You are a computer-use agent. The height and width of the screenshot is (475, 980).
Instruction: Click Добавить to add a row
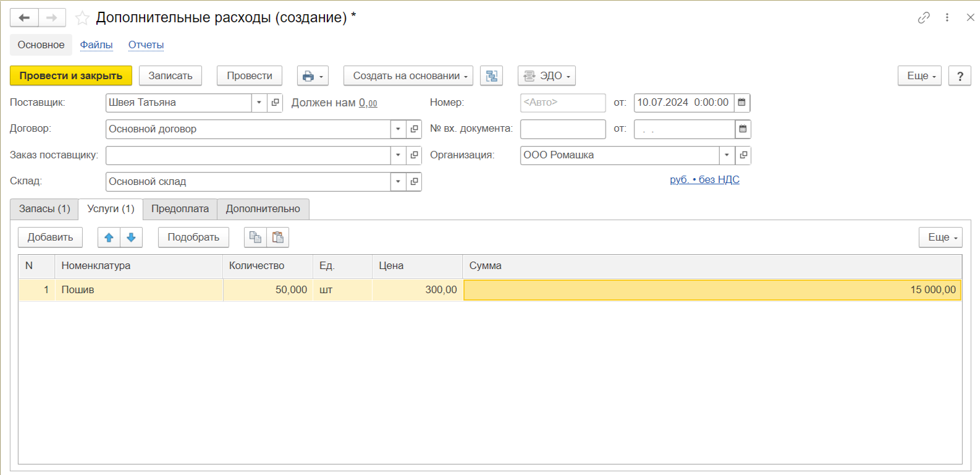click(50, 237)
